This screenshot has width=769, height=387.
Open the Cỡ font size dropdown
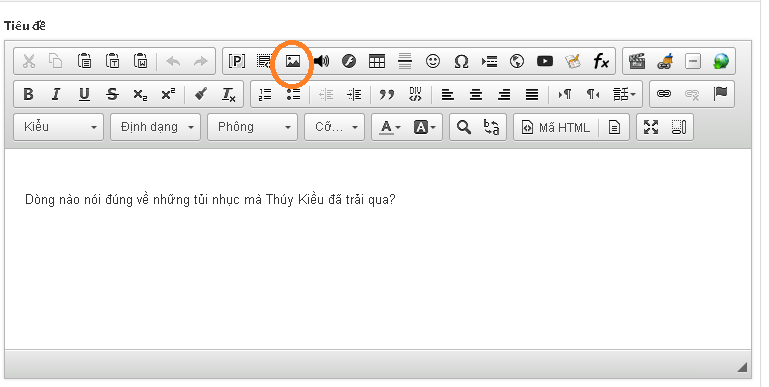point(334,127)
